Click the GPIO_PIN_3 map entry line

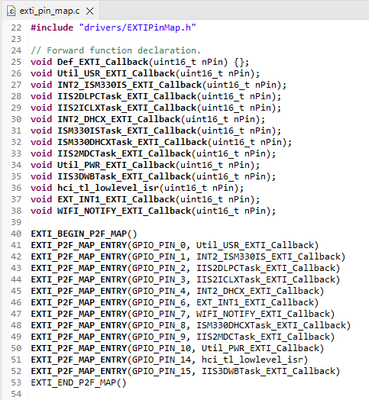(x=185, y=279)
